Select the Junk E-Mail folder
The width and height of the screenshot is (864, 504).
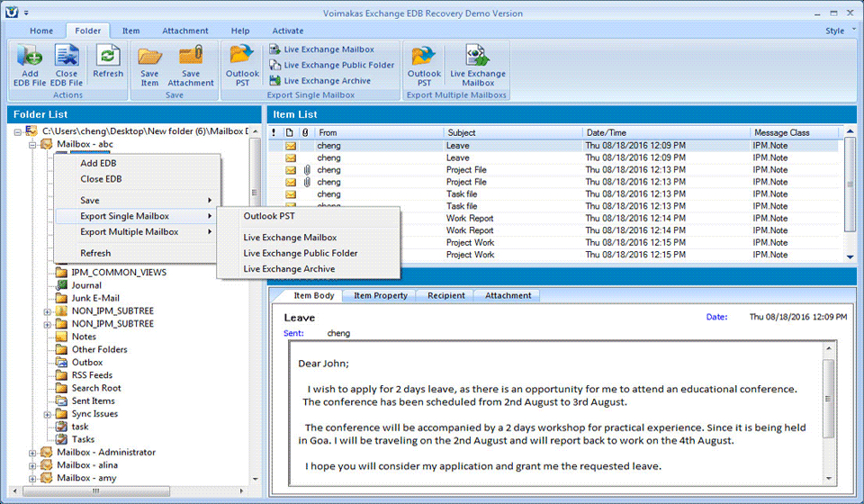click(95, 298)
